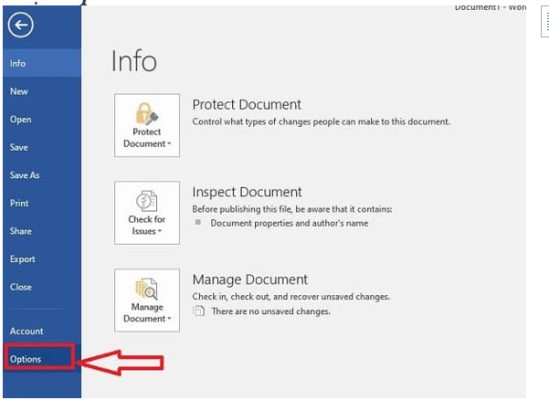Image resolution: width=549 pixels, height=400 pixels.
Task: Select Export in the sidebar
Action: [x=42, y=259]
